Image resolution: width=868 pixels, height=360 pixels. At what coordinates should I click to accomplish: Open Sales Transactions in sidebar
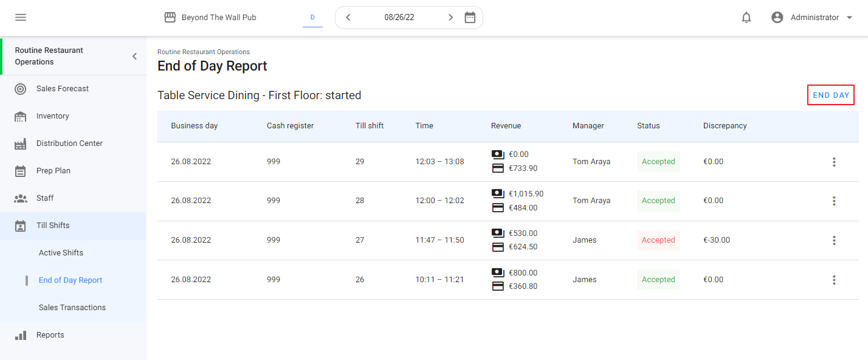[72, 308]
